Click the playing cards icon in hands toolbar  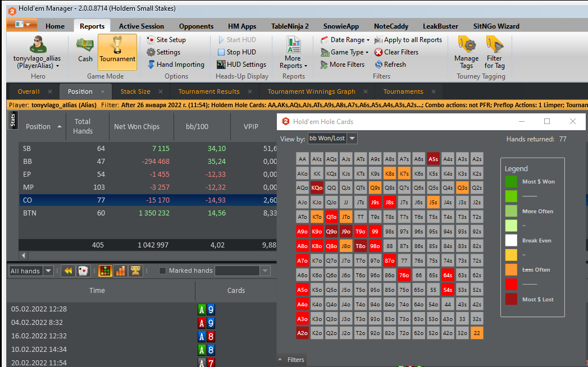(83, 270)
